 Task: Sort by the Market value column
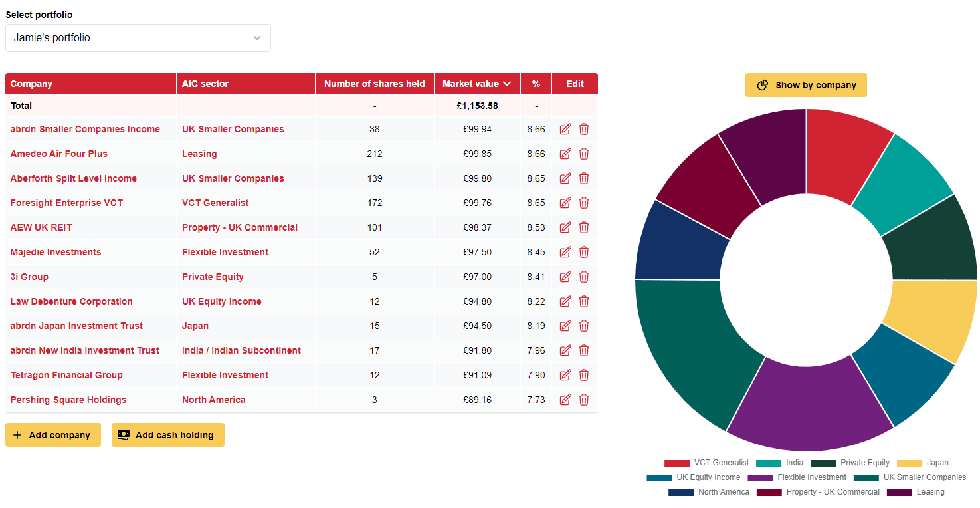pos(477,84)
